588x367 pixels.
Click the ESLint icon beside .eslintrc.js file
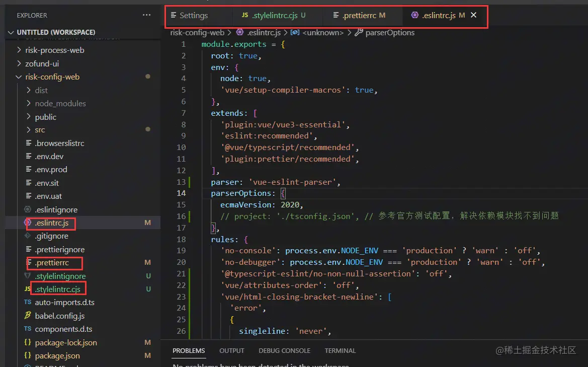point(28,223)
